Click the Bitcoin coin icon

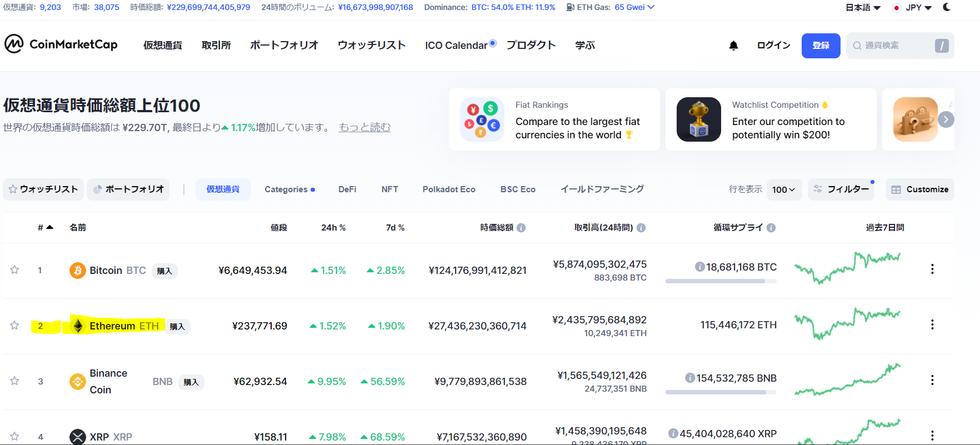[77, 271]
